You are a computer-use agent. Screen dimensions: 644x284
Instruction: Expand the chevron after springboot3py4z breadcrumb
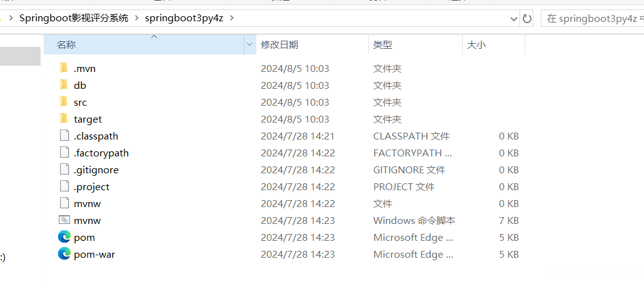pyautogui.click(x=231, y=18)
